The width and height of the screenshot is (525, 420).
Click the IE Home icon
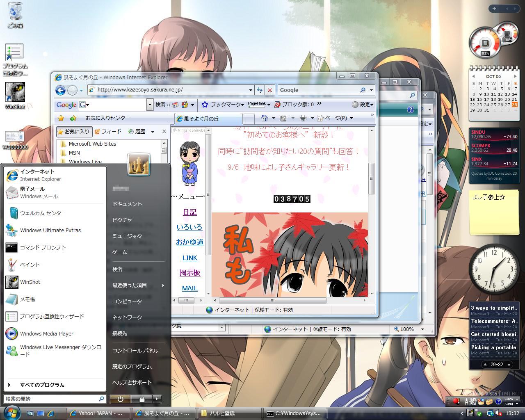[x=265, y=118]
